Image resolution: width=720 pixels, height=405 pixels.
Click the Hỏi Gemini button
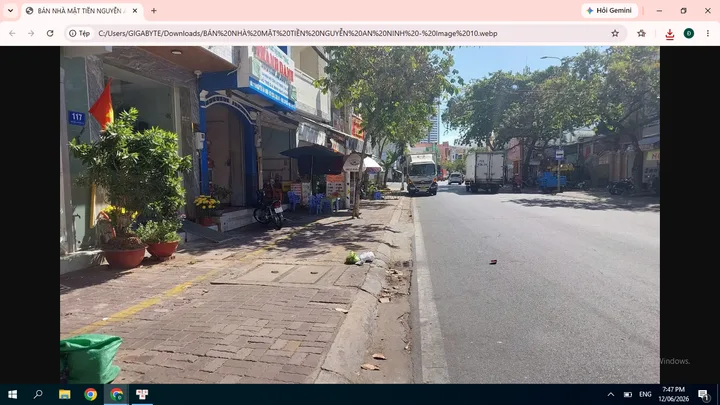[609, 11]
